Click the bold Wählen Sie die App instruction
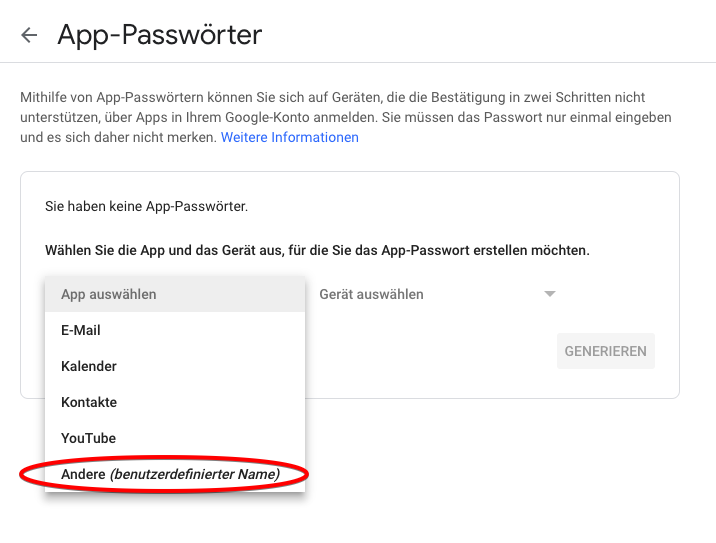 [317, 250]
